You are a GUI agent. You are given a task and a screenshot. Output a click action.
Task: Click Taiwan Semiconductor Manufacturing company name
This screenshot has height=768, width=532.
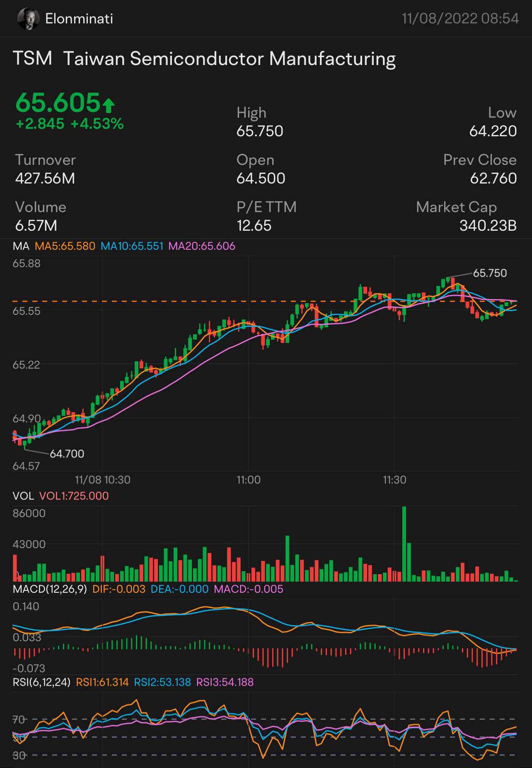coord(230,59)
